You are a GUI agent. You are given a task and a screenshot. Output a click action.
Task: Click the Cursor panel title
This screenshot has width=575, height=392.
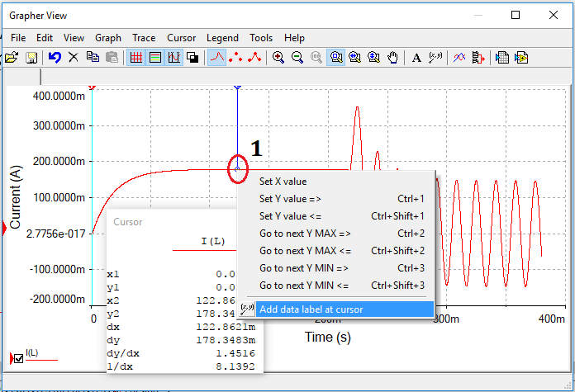pyautogui.click(x=127, y=222)
